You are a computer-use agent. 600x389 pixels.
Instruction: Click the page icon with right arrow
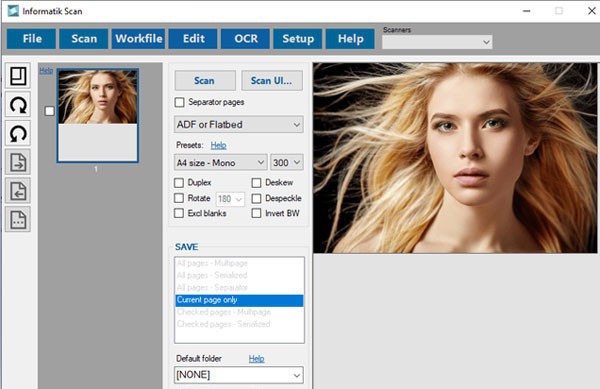(x=18, y=162)
